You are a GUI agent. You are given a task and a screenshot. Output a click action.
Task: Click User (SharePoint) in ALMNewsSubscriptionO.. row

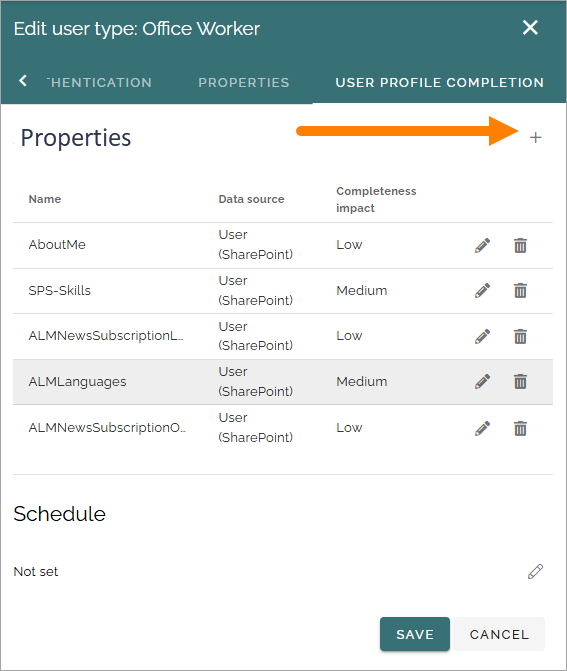pyautogui.click(x=255, y=428)
